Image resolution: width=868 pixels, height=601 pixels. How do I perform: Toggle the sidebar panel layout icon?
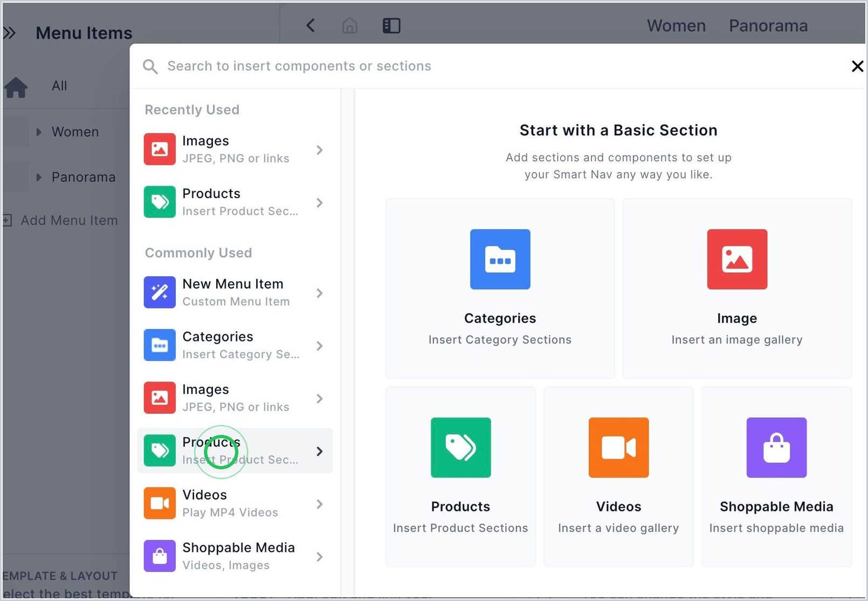tap(391, 25)
